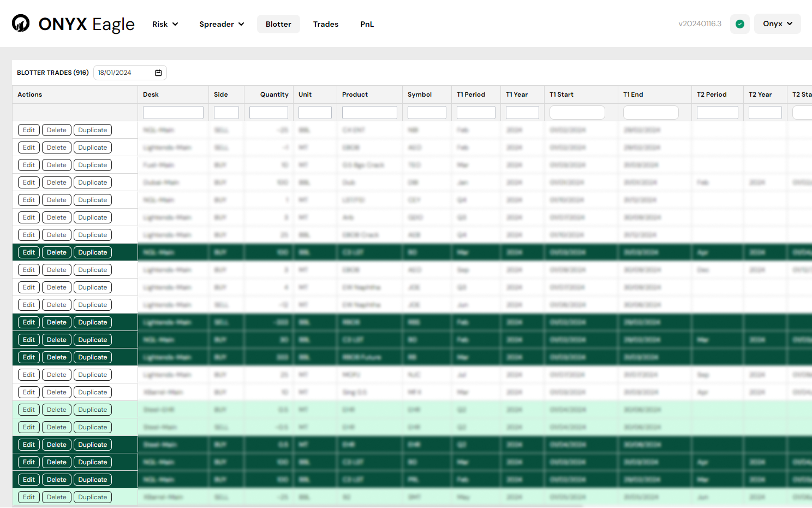The image size is (812, 508).
Task: Click Edit on the first trade row
Action: (29, 130)
